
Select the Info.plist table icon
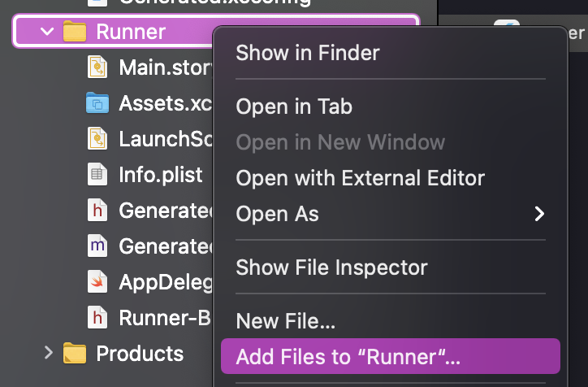point(97,174)
